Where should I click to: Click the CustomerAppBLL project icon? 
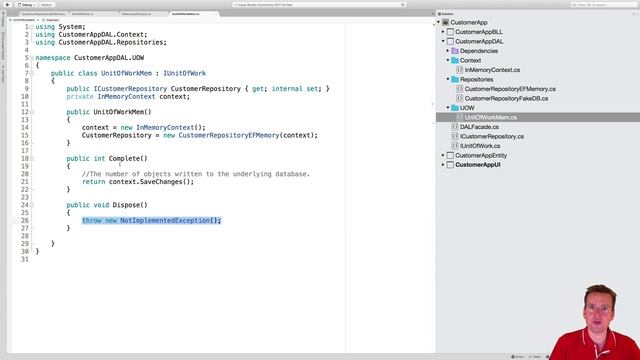[x=450, y=32]
